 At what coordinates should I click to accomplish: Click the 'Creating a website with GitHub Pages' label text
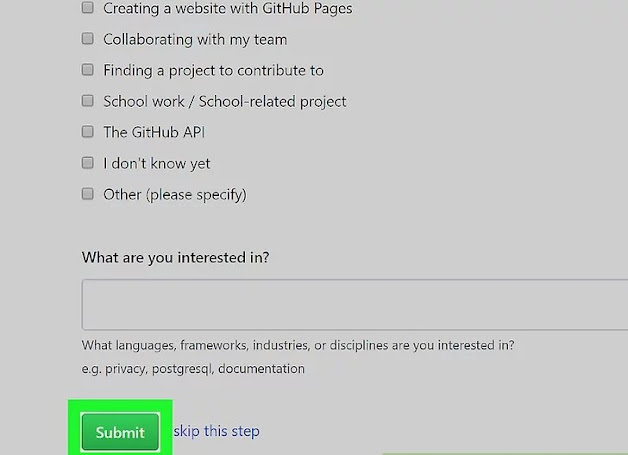click(227, 8)
